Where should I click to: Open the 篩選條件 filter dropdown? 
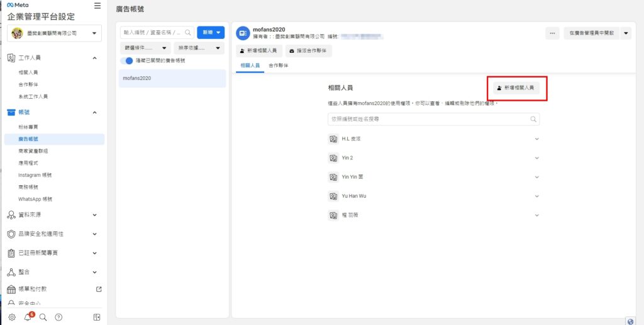[x=145, y=48]
